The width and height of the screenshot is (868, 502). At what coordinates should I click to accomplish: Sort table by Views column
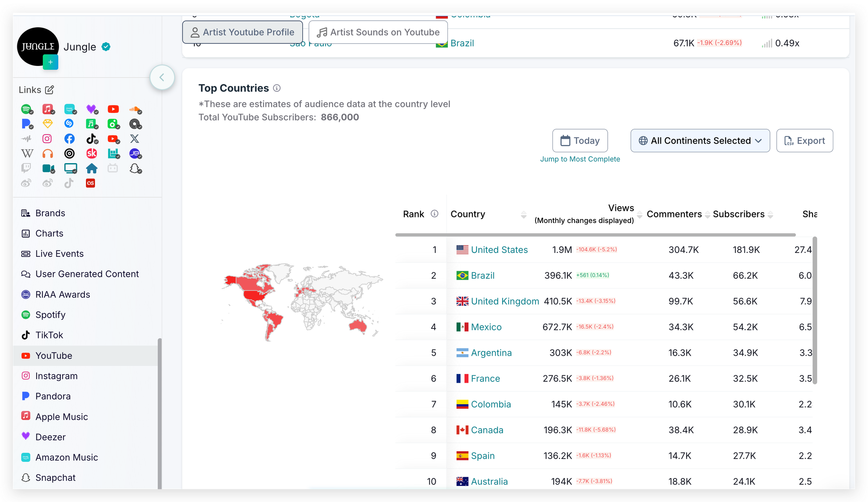coord(639,215)
